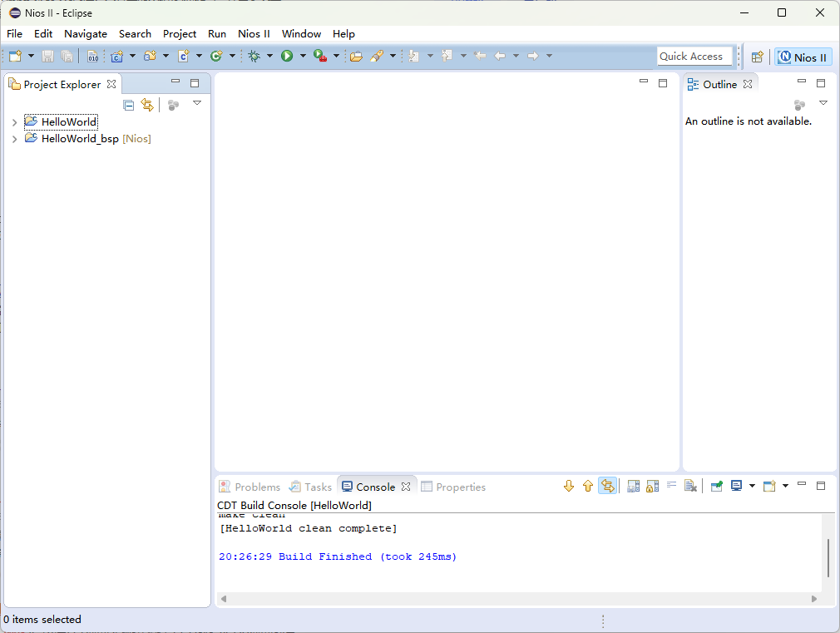Close the Console tab
Image resolution: width=840 pixels, height=633 pixels.
click(x=406, y=487)
